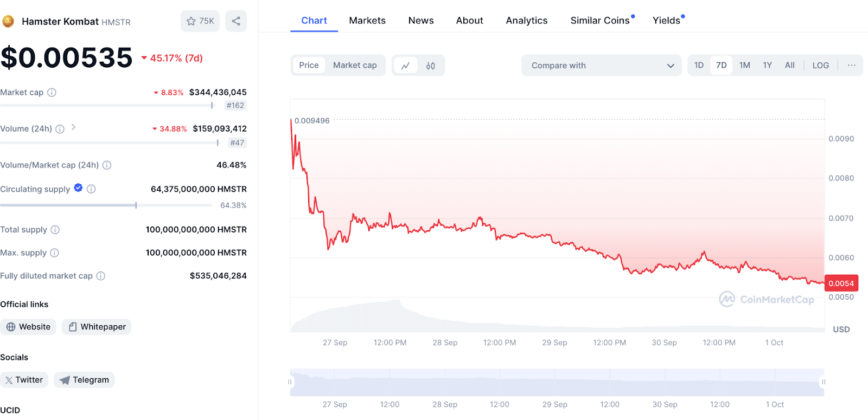This screenshot has height=420, width=868.
Task: Show Volume (24h) info icon
Action: coord(60,129)
